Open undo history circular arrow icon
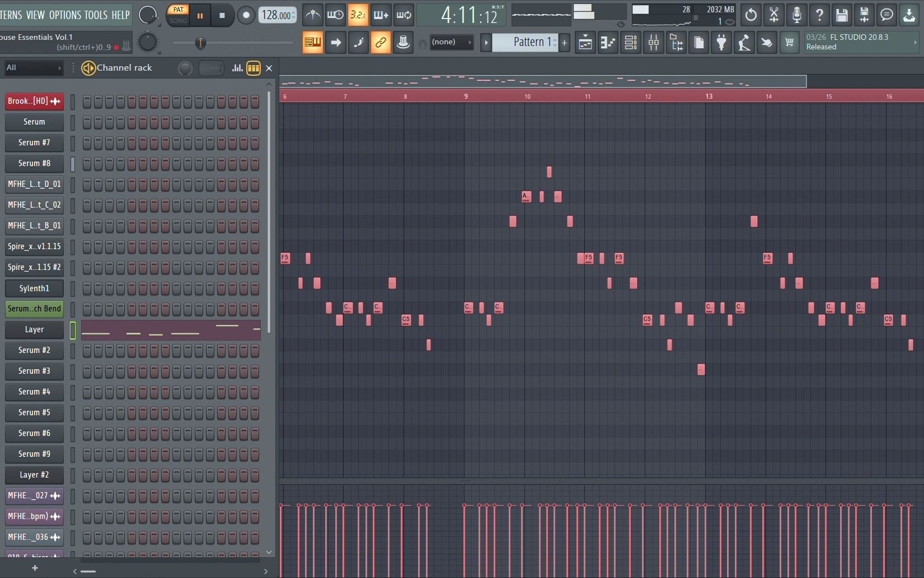Image resolution: width=924 pixels, height=578 pixels. click(x=751, y=15)
